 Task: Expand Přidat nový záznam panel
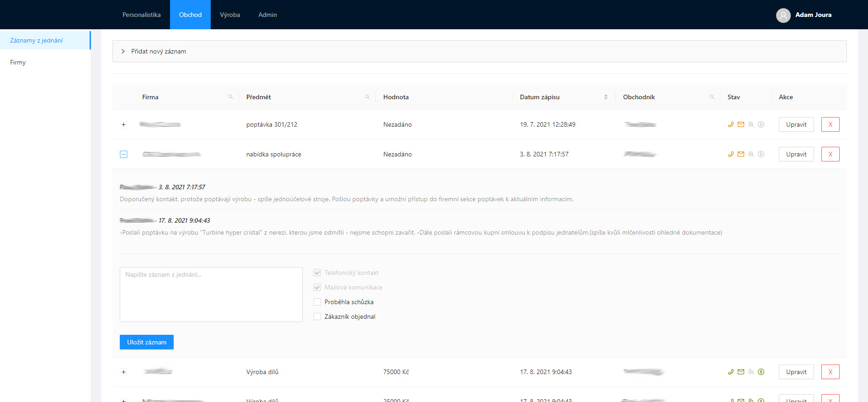click(x=479, y=51)
